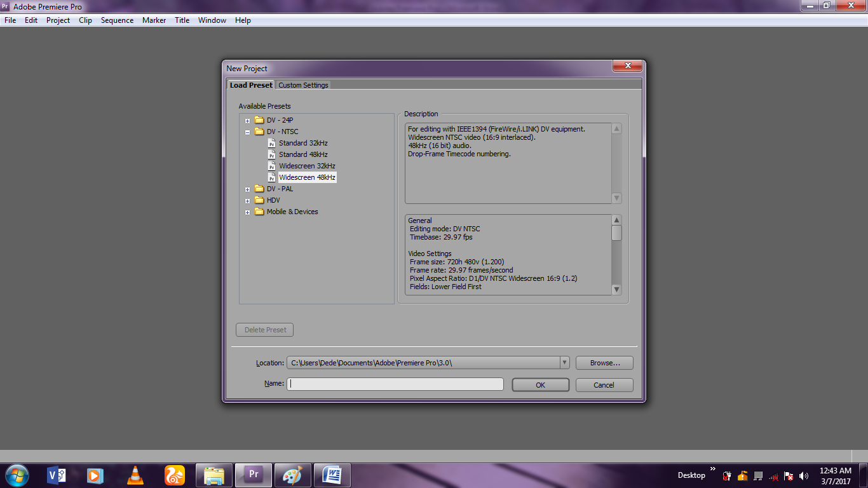The image size is (868, 488).
Task: Open the Project menu
Action: [58, 20]
